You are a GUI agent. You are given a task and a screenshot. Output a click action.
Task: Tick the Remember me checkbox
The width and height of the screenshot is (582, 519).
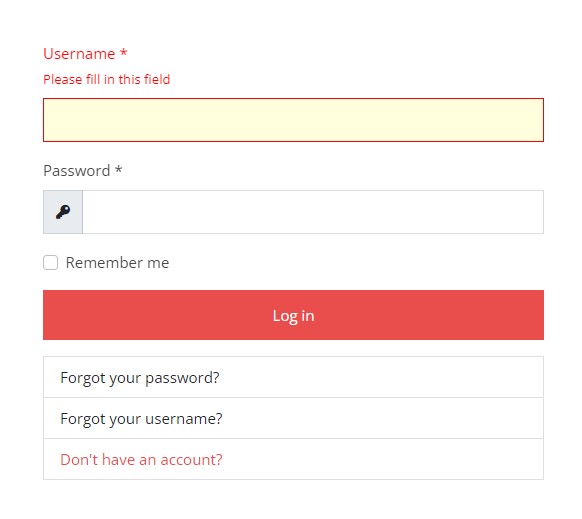(50, 262)
